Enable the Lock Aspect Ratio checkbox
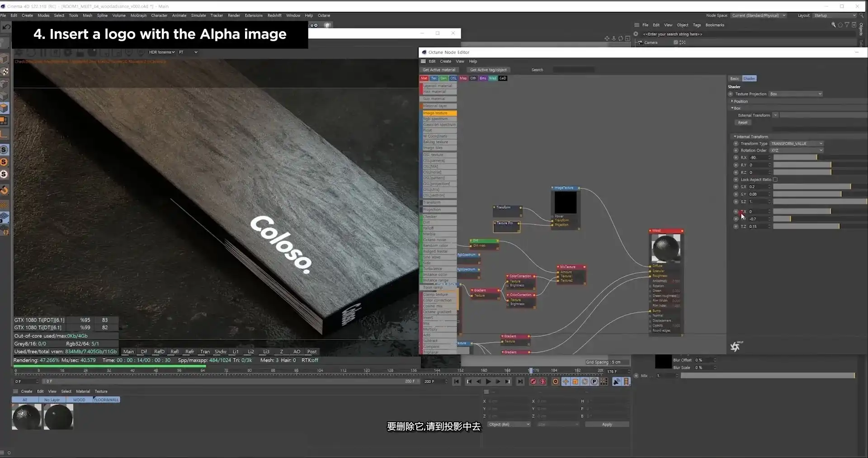 click(x=776, y=179)
